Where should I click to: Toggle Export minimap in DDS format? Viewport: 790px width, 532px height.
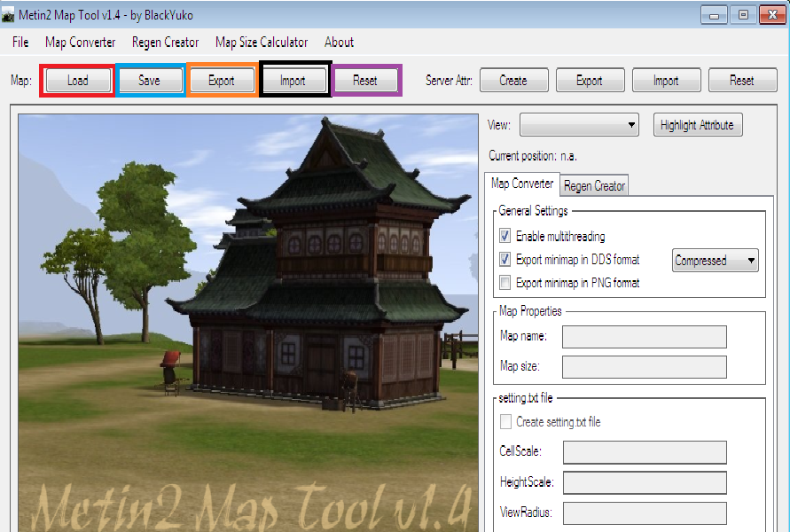pyautogui.click(x=505, y=259)
